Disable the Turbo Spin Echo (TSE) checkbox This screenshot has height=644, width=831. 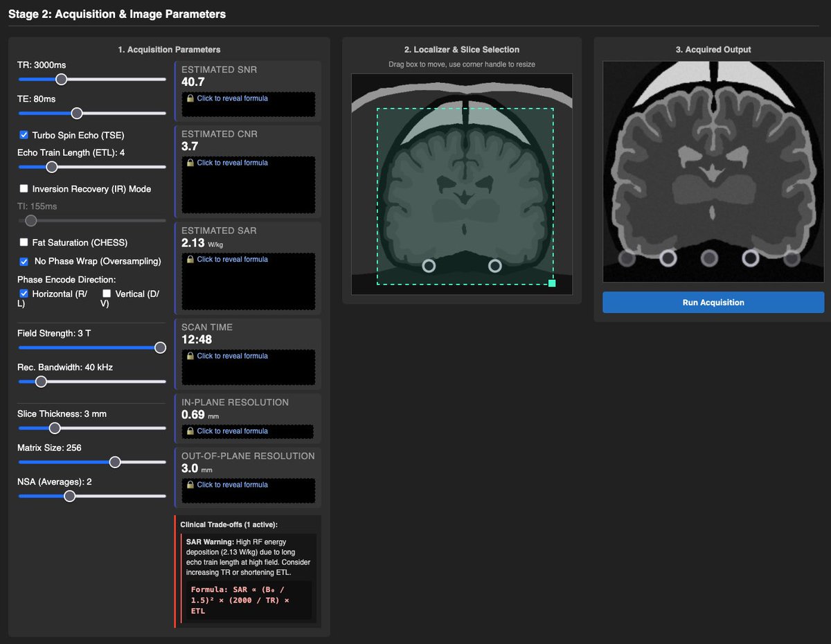point(24,135)
